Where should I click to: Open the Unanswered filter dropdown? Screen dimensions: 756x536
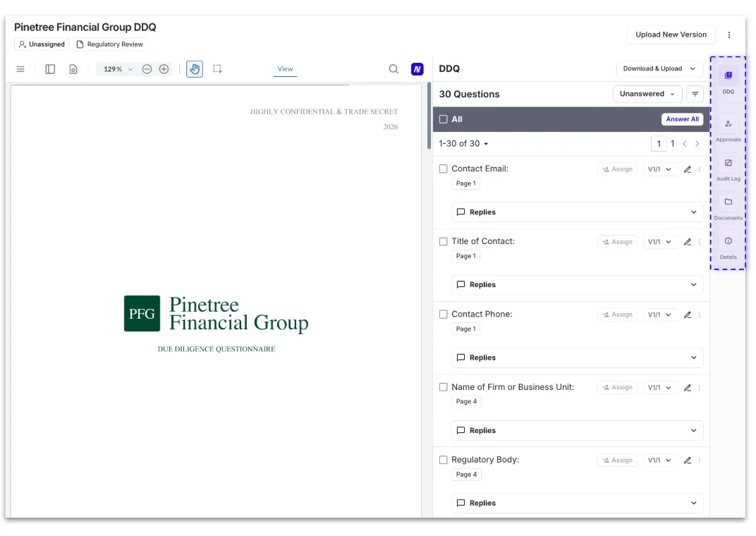tap(647, 94)
